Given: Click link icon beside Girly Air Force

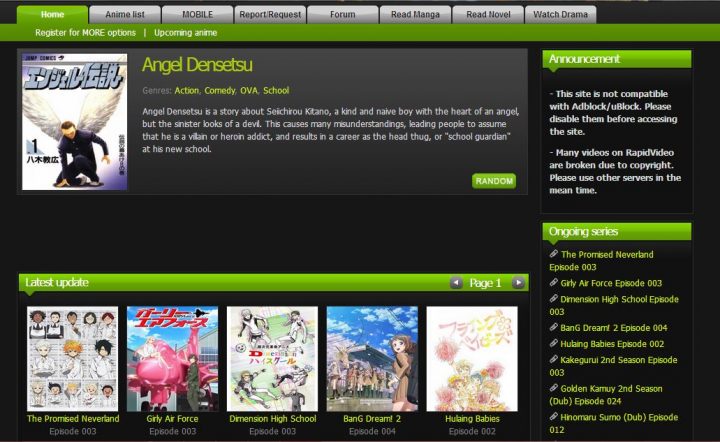Looking at the screenshot, I should pos(554,283).
